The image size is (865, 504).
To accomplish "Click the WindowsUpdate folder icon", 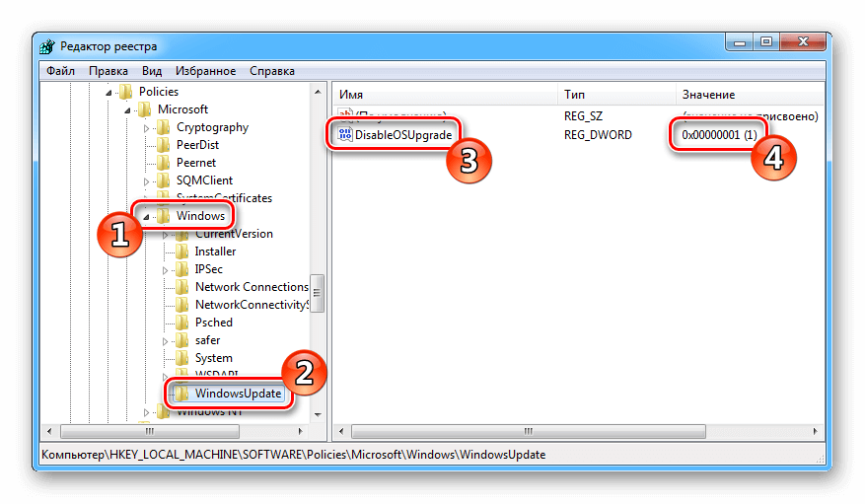I will pos(182,394).
